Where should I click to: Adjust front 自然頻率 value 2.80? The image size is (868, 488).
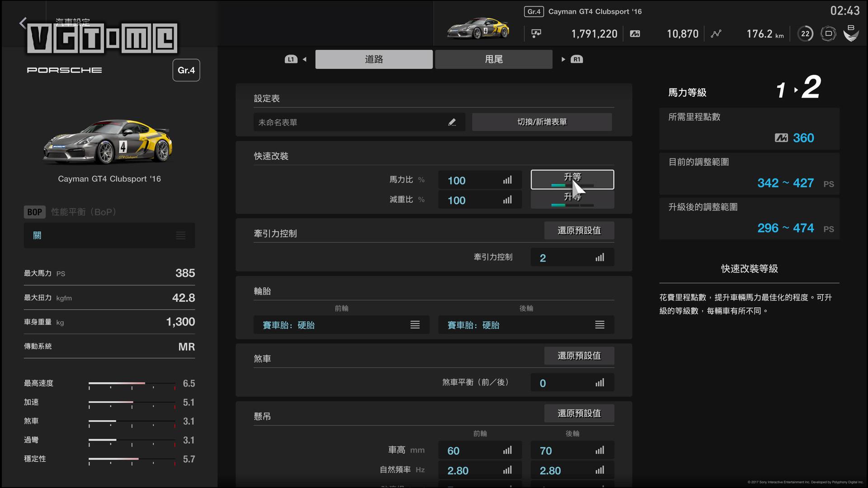[x=480, y=470]
